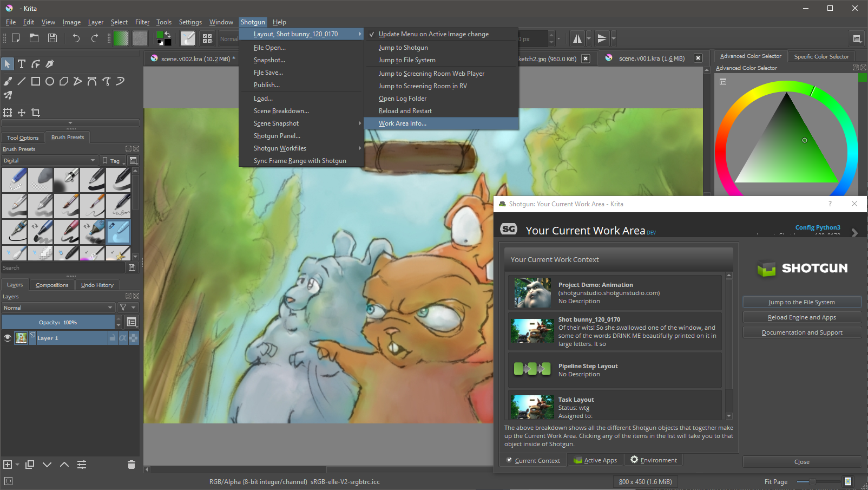
Task: Select the Polygon tool
Action: [x=64, y=81]
